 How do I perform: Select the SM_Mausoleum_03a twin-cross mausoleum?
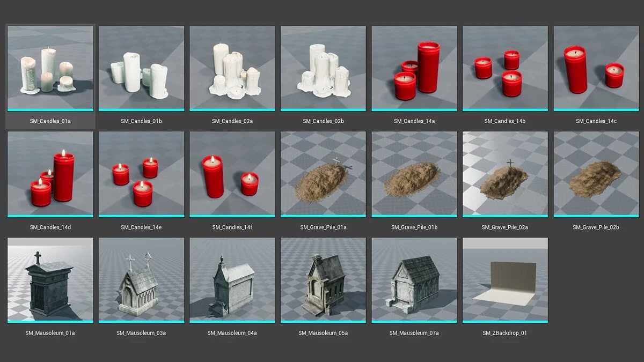tap(141, 279)
